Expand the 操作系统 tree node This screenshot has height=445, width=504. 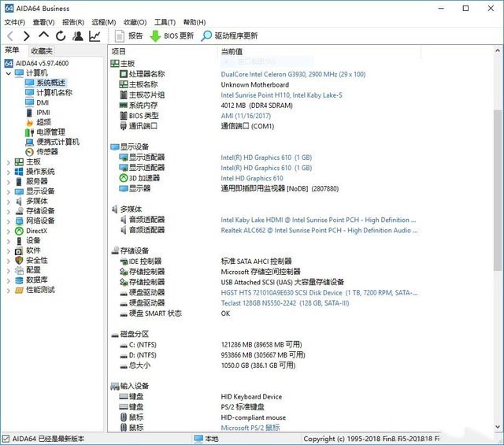9,172
